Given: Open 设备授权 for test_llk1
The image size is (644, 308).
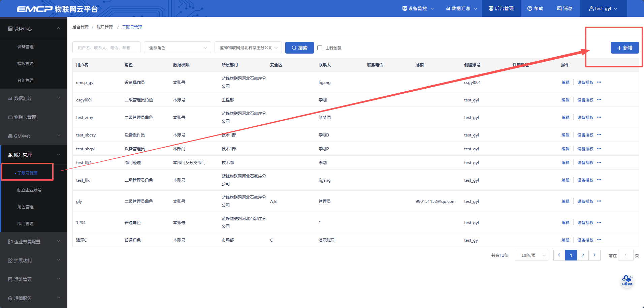Looking at the screenshot, I should pyautogui.click(x=585, y=162).
